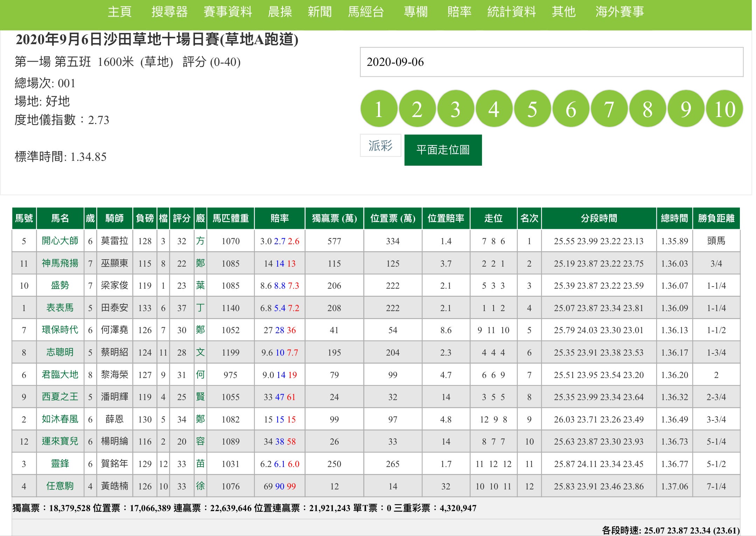Open the 賠率 menu
Screen dimensions: 756x536
tap(459, 12)
